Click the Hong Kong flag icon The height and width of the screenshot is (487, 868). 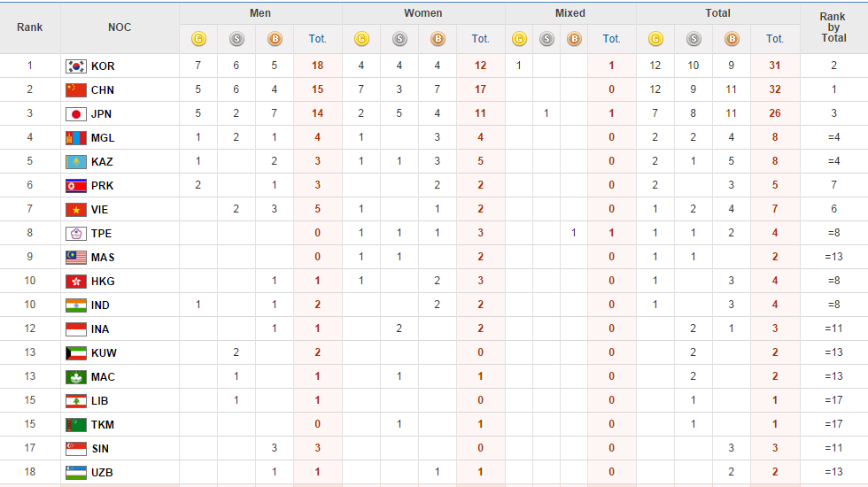(x=76, y=282)
